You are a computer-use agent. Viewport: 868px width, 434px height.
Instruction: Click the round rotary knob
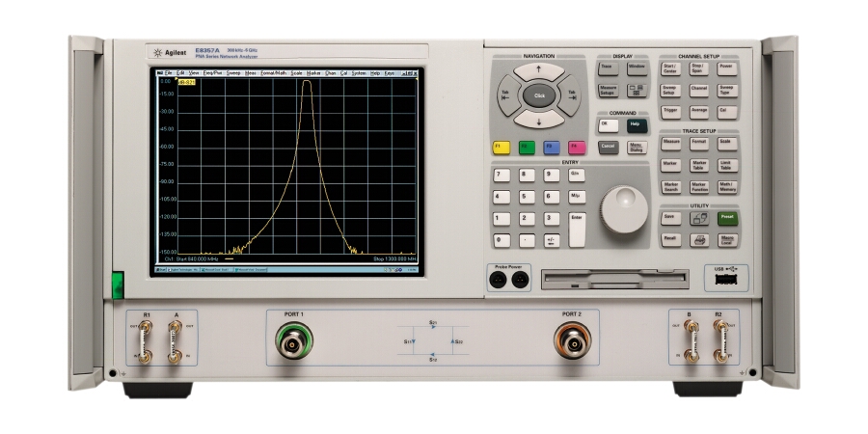point(625,209)
